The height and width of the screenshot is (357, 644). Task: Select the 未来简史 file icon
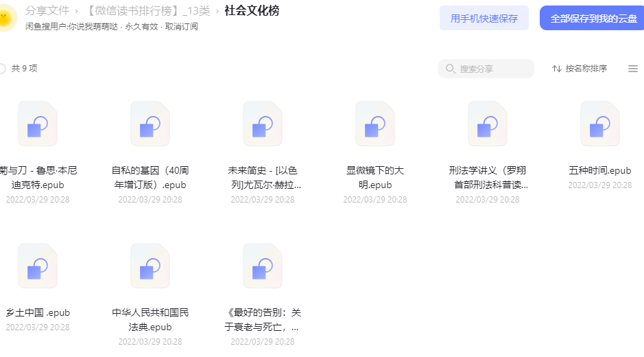tap(263, 124)
